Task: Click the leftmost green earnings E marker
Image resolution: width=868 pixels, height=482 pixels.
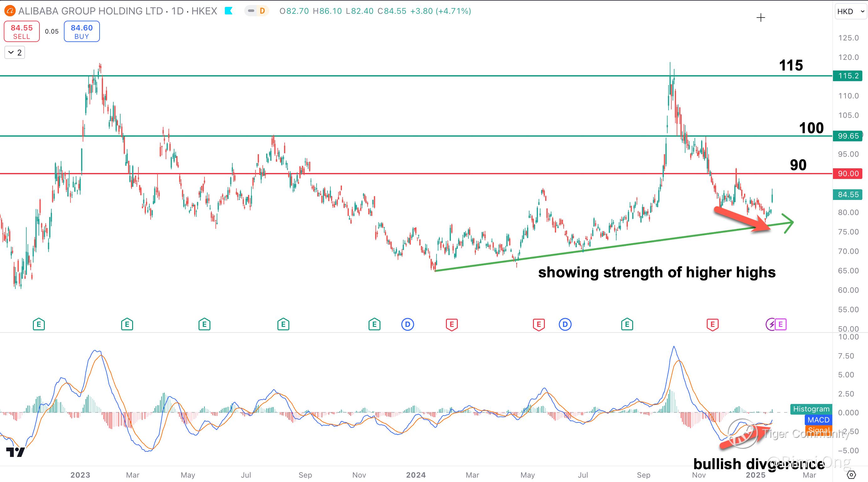Action: pos(39,324)
